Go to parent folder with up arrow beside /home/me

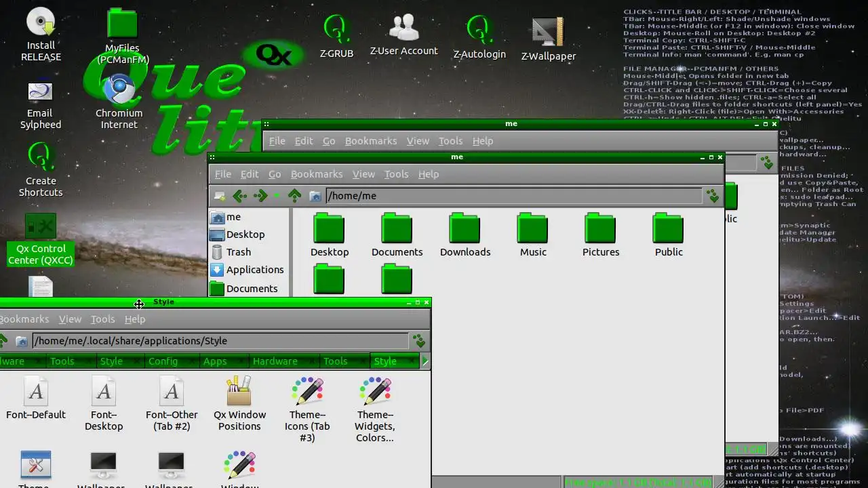[x=294, y=196]
